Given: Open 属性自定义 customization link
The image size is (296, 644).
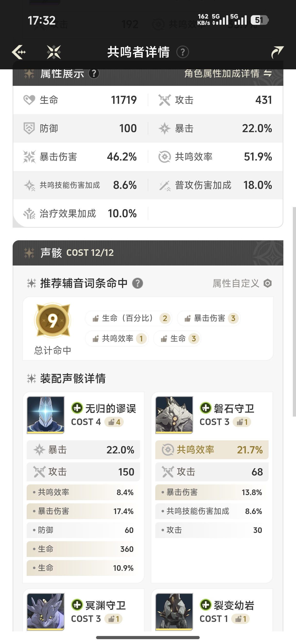Looking at the screenshot, I should click(236, 283).
